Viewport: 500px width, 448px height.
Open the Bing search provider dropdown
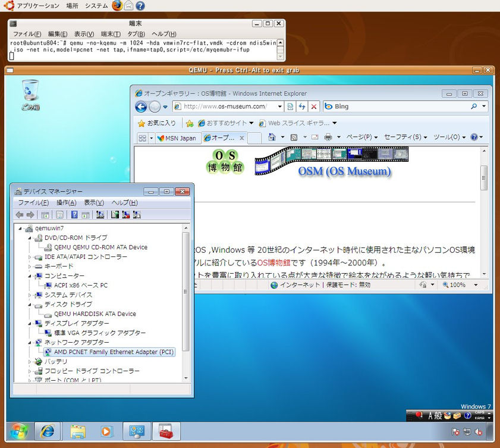pos(484,106)
